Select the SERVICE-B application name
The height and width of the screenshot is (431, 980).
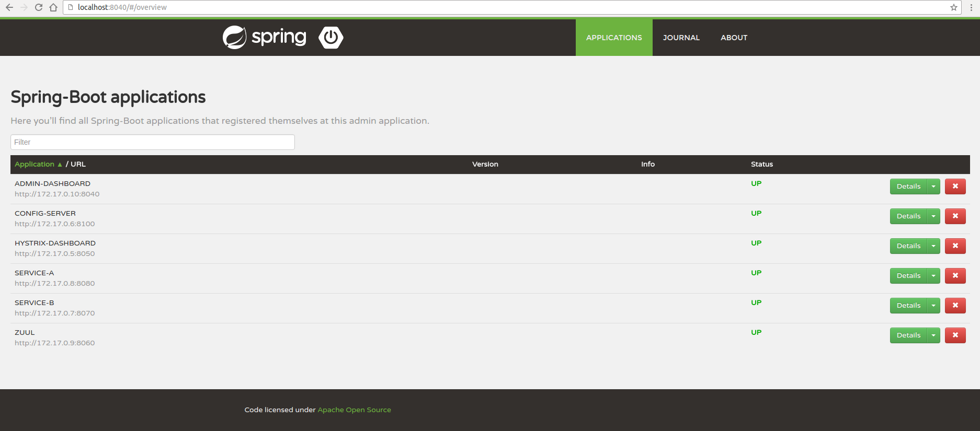tap(34, 302)
